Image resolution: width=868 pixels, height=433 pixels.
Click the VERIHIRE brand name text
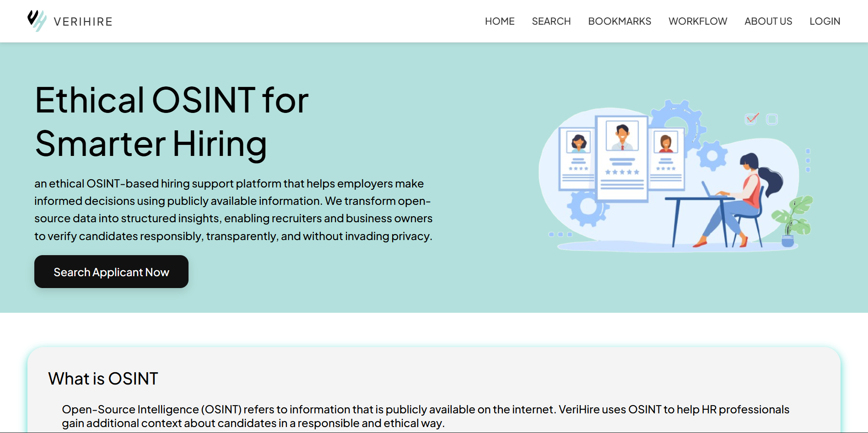[83, 21]
